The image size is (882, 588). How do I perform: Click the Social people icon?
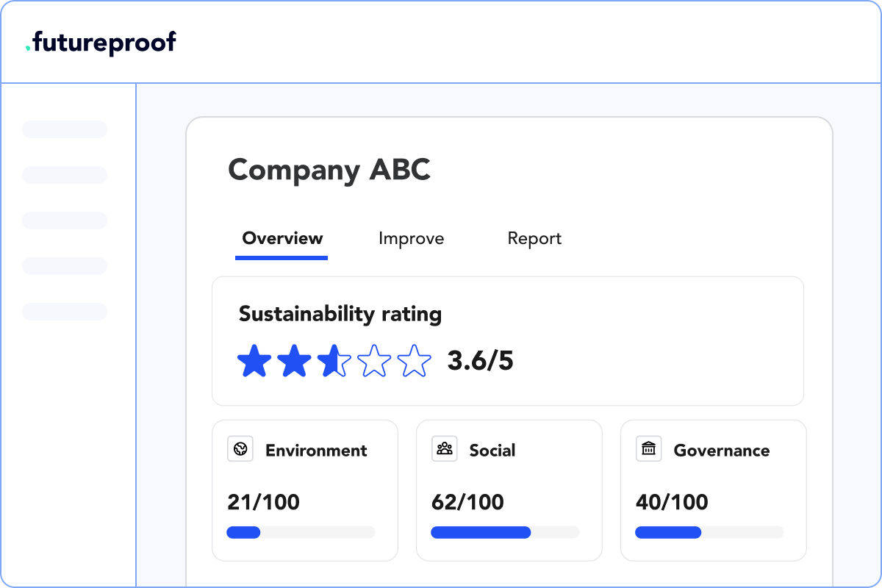[x=445, y=449]
